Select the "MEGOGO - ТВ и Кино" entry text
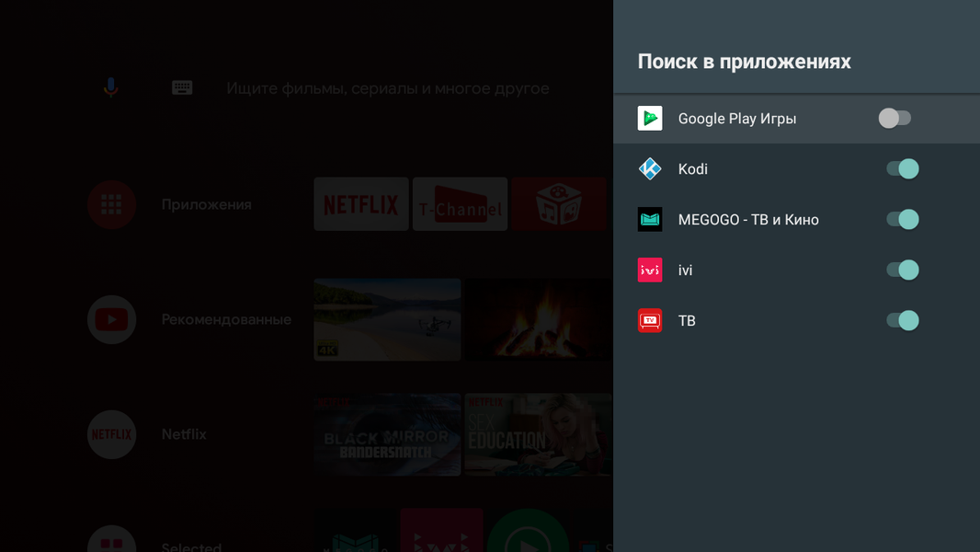The width and height of the screenshot is (980, 552). click(748, 220)
